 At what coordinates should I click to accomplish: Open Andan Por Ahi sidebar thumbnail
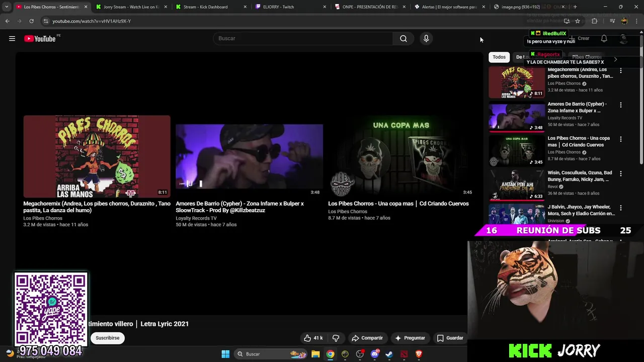pyautogui.click(x=517, y=185)
